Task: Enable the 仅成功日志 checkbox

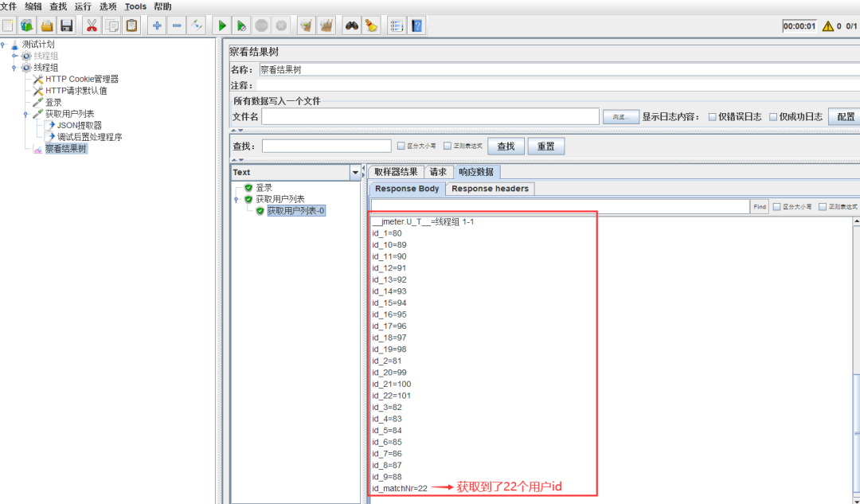Action: [774, 117]
